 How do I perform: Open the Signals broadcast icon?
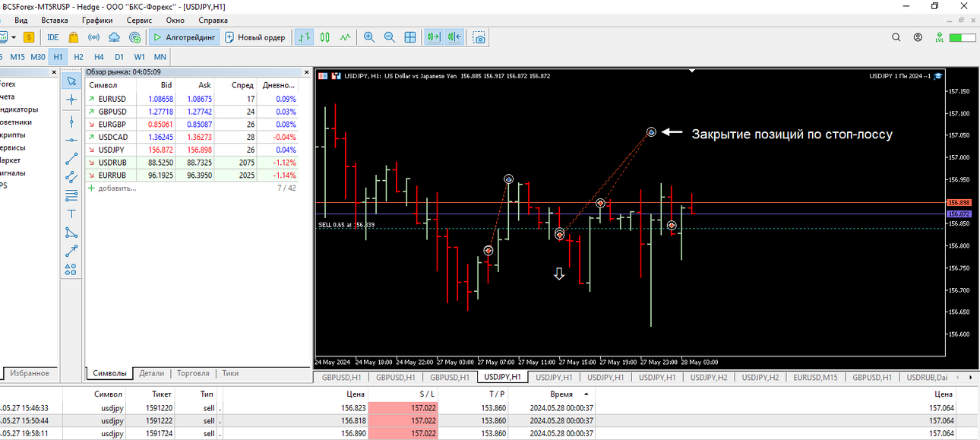click(x=94, y=36)
